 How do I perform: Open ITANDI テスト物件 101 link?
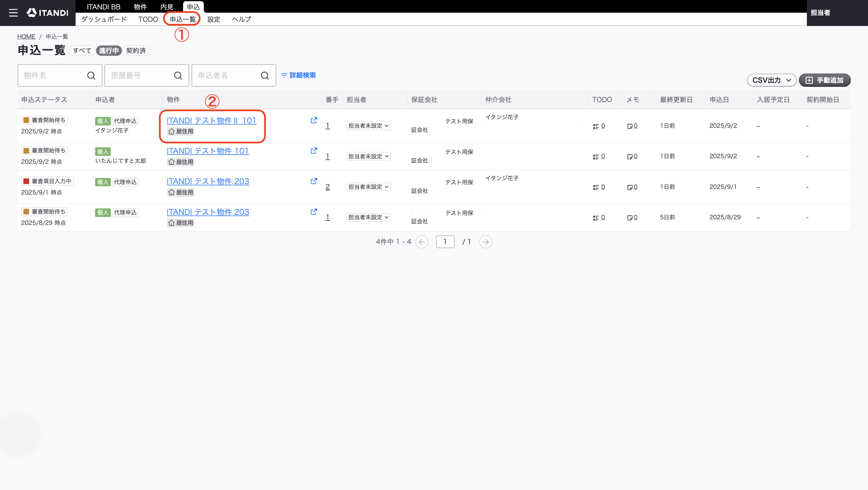[208, 151]
